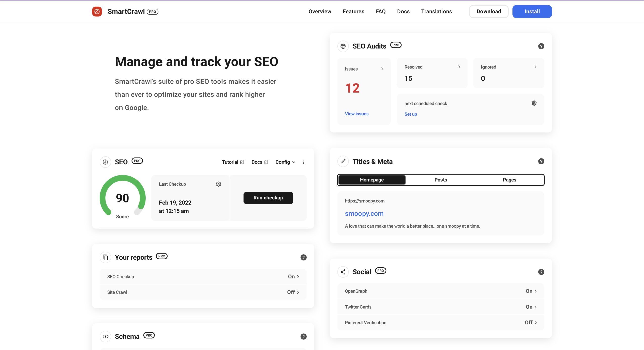Click the Social share icon
Image resolution: width=644 pixels, height=350 pixels.
343,272
